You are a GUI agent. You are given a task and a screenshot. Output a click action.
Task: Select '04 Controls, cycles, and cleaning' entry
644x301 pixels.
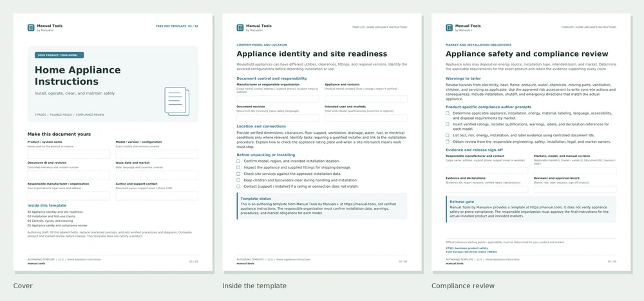point(50,221)
